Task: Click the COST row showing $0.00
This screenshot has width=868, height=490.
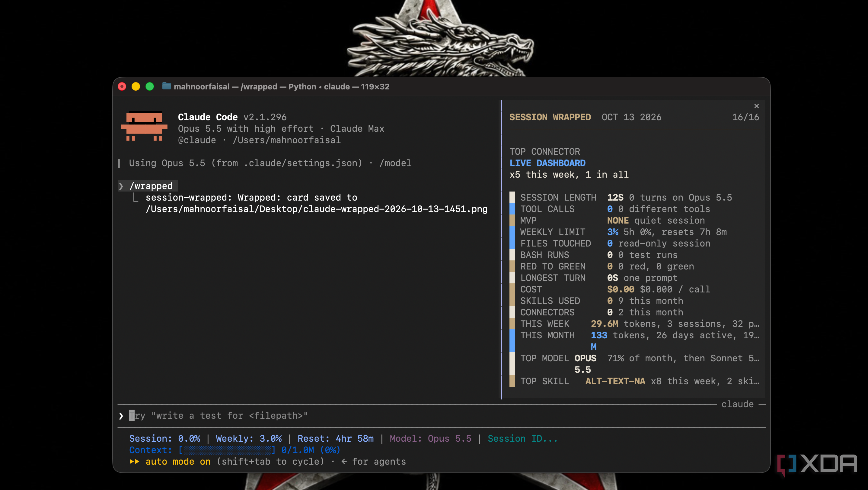Action: pos(634,289)
